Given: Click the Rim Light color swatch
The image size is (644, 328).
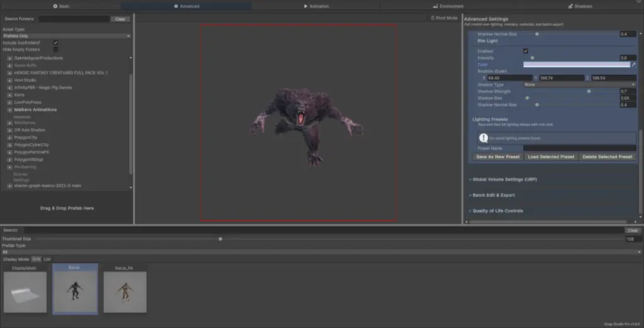Looking at the screenshot, I should 576,64.
